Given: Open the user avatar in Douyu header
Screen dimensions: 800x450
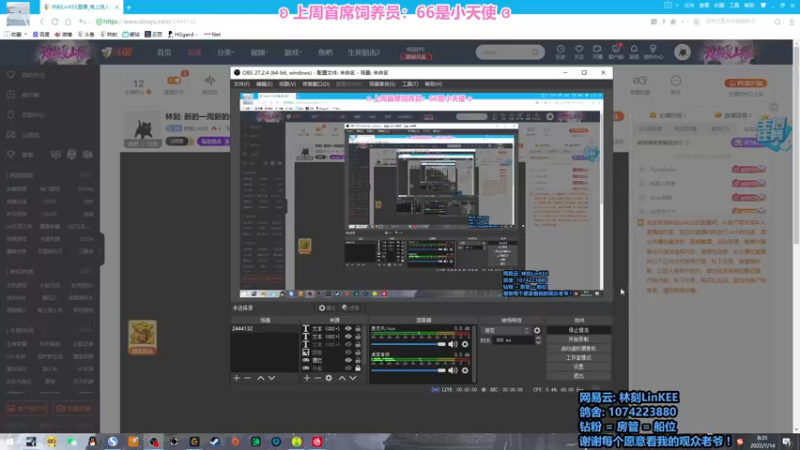Looking at the screenshot, I should (682, 52).
